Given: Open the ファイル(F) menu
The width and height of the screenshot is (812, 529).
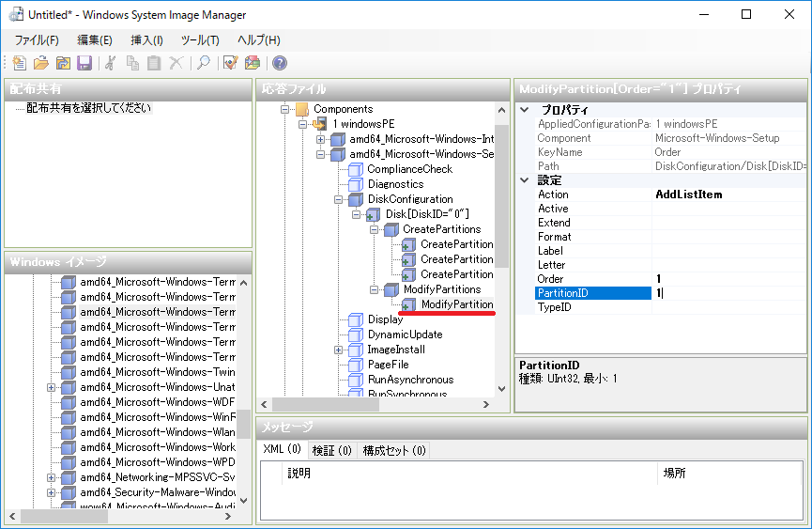Looking at the screenshot, I should [37, 39].
